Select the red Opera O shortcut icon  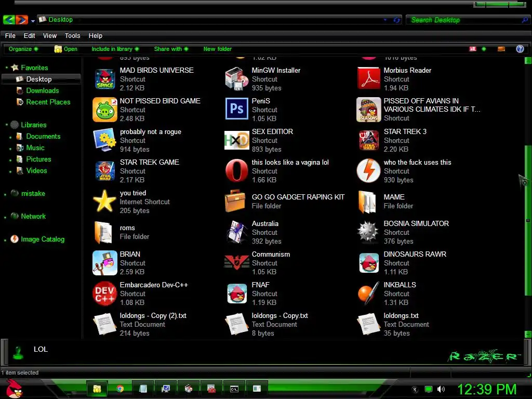(236, 170)
